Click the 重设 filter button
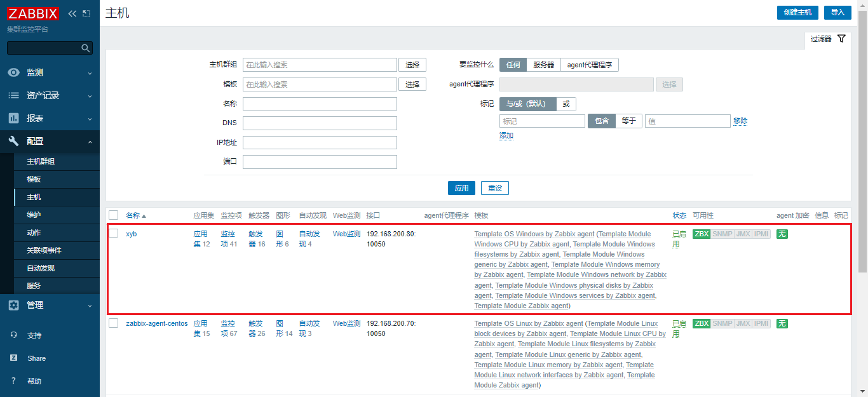This screenshot has height=397, width=868. click(x=495, y=188)
